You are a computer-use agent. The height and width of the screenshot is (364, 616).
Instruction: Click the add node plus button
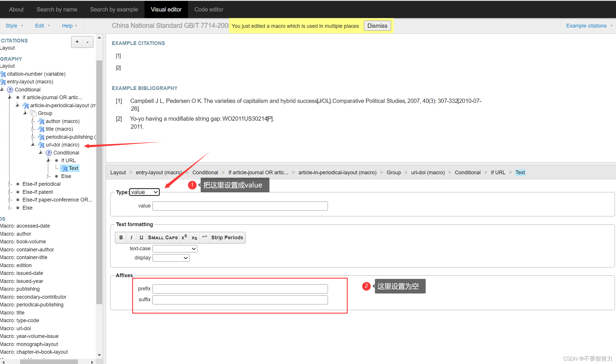coord(77,42)
